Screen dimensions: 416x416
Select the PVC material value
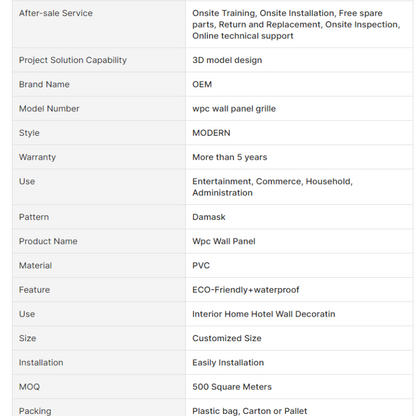[x=201, y=266]
